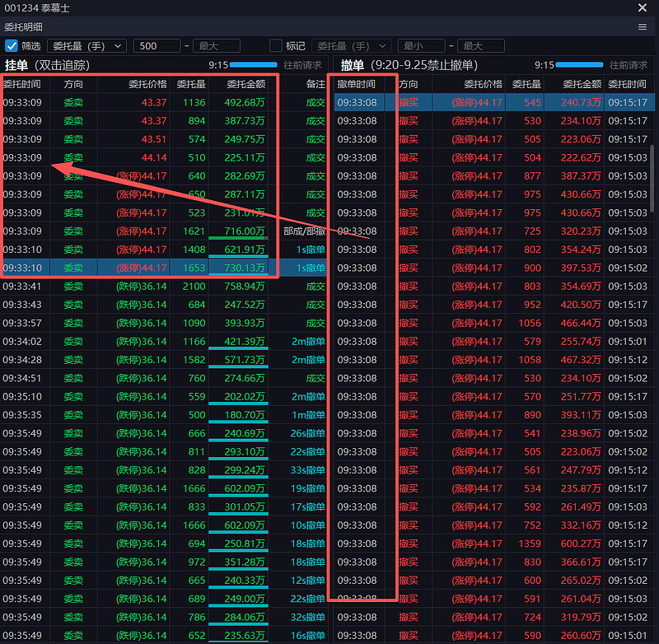Image resolution: width=659 pixels, height=644 pixels.
Task: Click the 备注 column header
Action: [315, 84]
